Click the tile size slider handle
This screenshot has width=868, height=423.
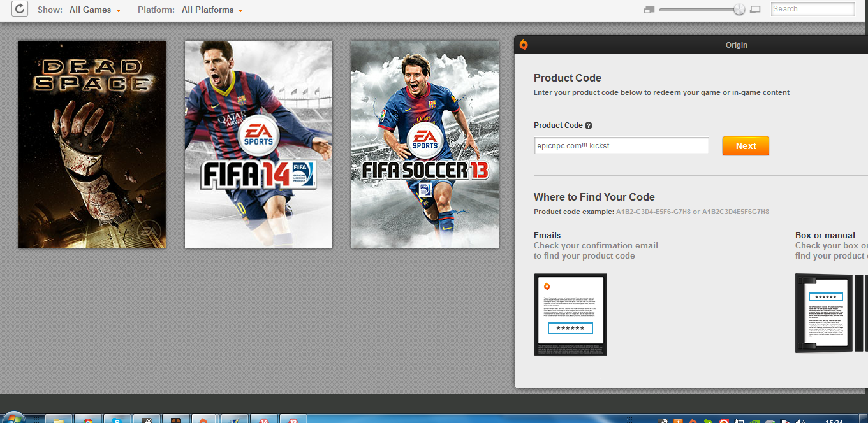pos(739,9)
